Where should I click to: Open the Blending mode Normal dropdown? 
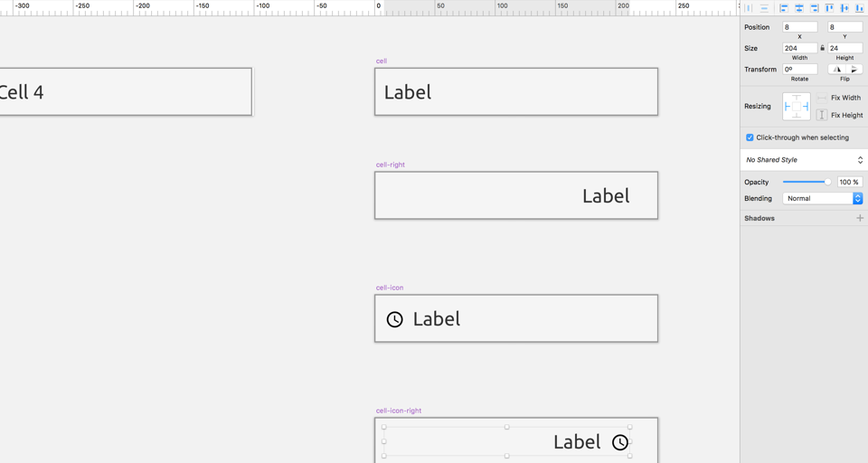point(822,198)
